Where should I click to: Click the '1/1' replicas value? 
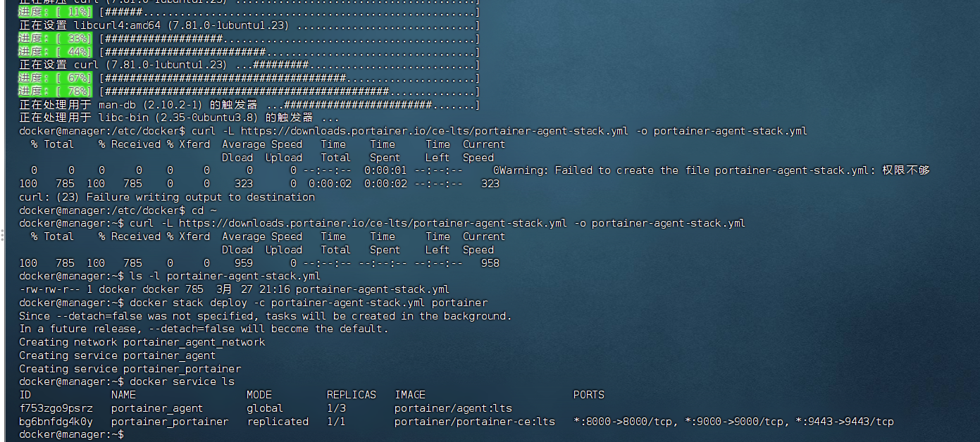tap(336, 422)
